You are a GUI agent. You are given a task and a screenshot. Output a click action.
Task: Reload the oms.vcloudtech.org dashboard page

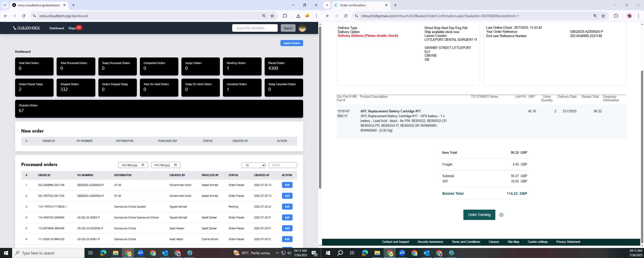[x=24, y=16]
